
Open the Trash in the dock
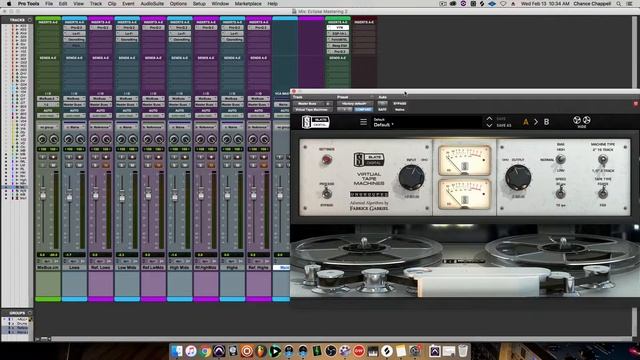click(463, 351)
